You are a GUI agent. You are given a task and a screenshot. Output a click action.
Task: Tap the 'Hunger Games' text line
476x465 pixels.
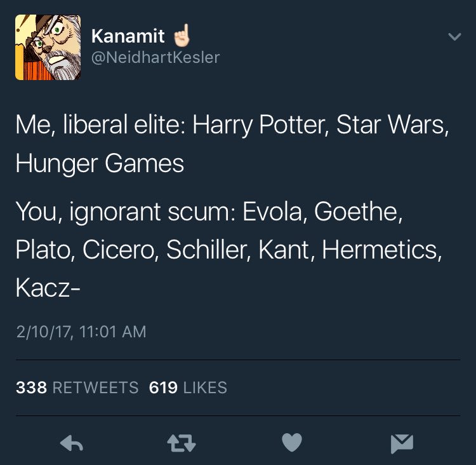tap(100, 164)
